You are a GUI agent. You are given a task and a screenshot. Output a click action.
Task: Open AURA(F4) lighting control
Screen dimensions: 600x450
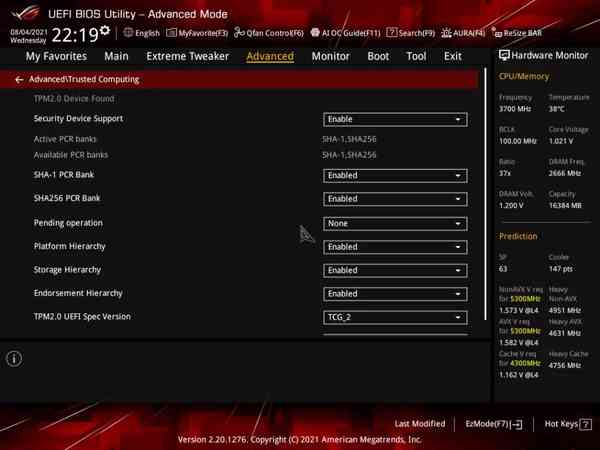[462, 33]
